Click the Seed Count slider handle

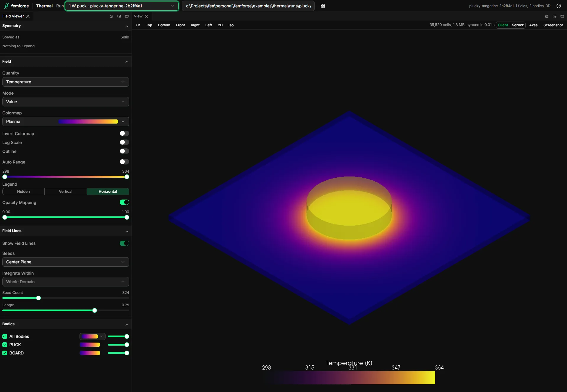pyautogui.click(x=38, y=298)
